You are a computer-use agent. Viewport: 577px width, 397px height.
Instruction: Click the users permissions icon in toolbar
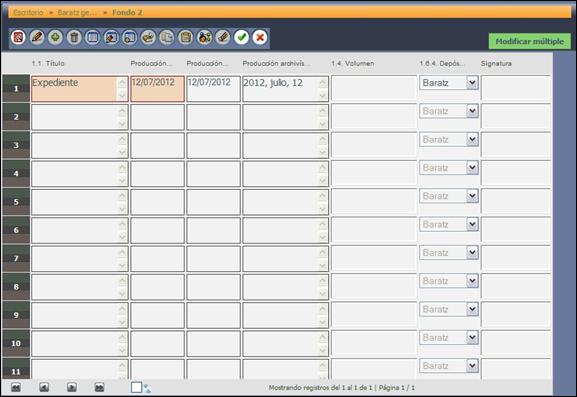pyautogui.click(x=204, y=37)
